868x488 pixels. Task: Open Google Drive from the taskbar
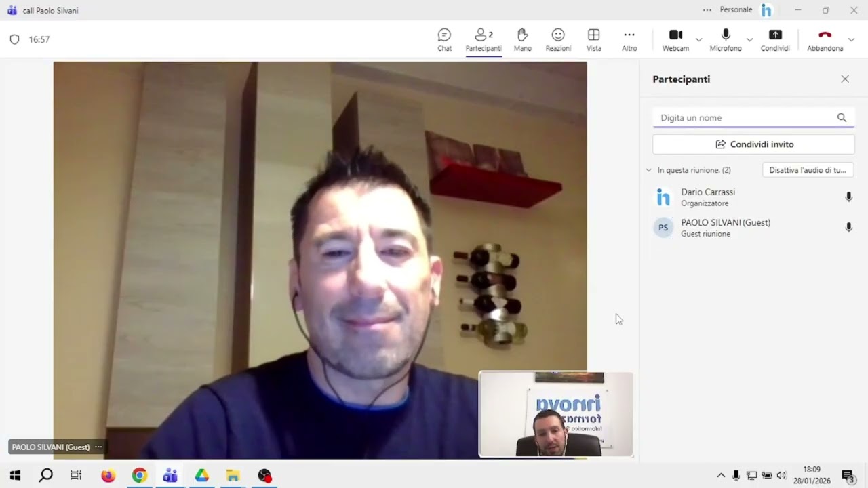click(x=201, y=475)
